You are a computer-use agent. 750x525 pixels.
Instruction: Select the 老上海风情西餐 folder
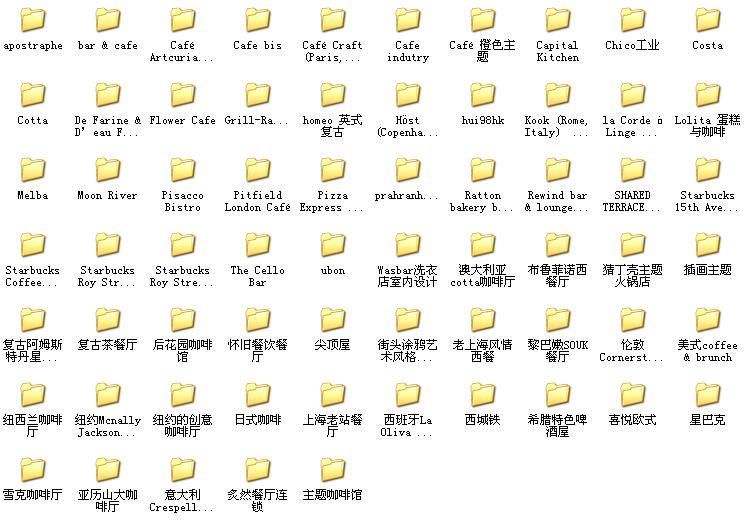pos(483,319)
